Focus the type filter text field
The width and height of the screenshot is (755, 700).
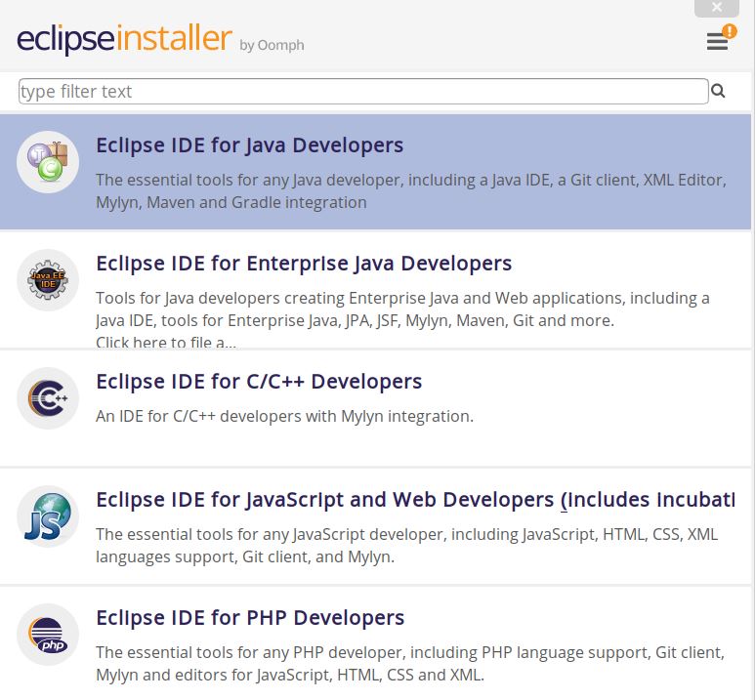pyautogui.click(x=363, y=91)
